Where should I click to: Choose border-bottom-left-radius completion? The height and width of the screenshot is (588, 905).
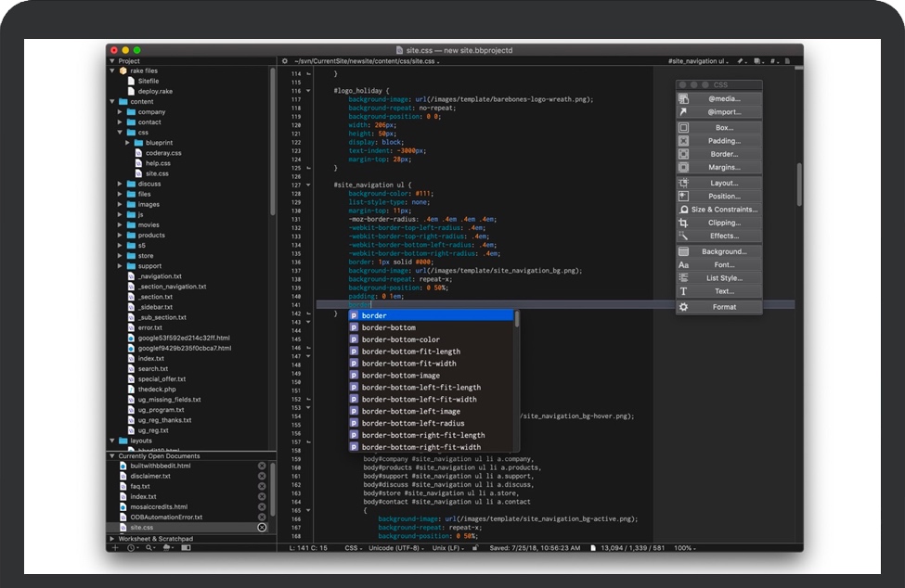tap(413, 423)
